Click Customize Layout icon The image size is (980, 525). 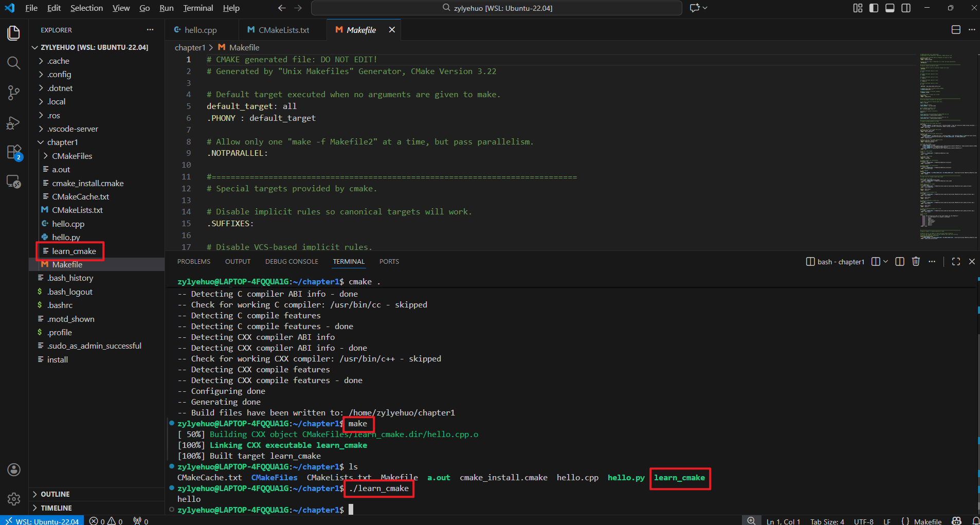[858, 8]
